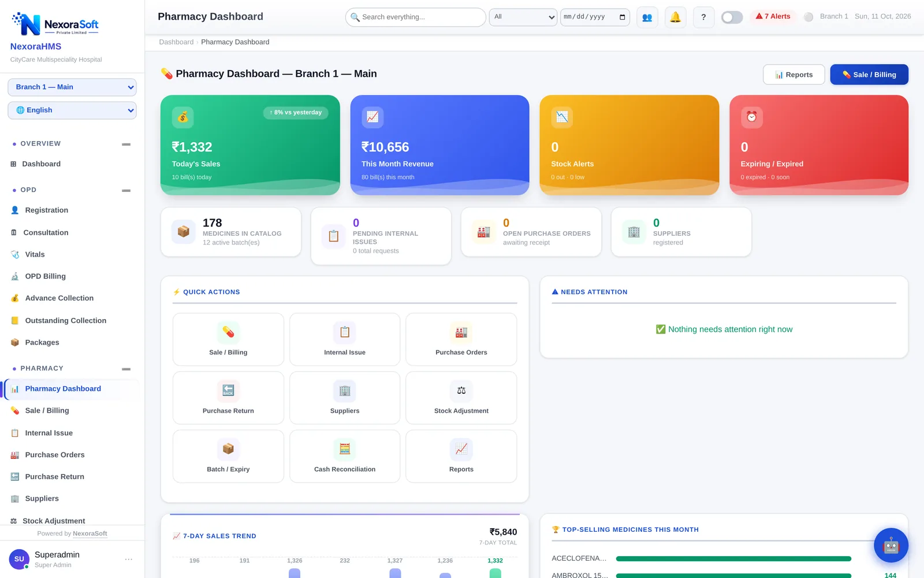Go to OPD Billing in sidebar

[x=72, y=276]
